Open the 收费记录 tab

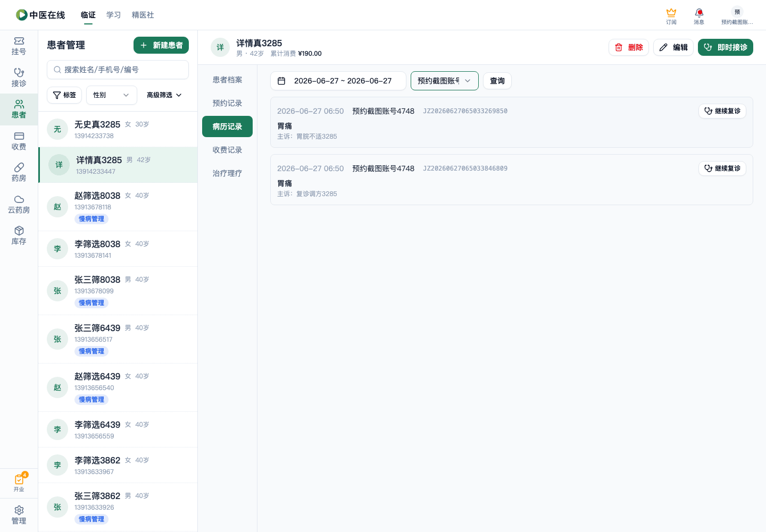[x=227, y=150]
